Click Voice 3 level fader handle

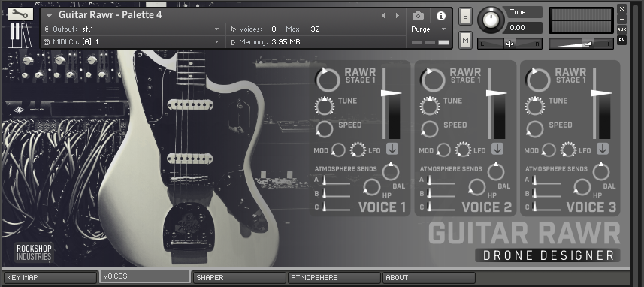pyautogui.click(x=601, y=93)
